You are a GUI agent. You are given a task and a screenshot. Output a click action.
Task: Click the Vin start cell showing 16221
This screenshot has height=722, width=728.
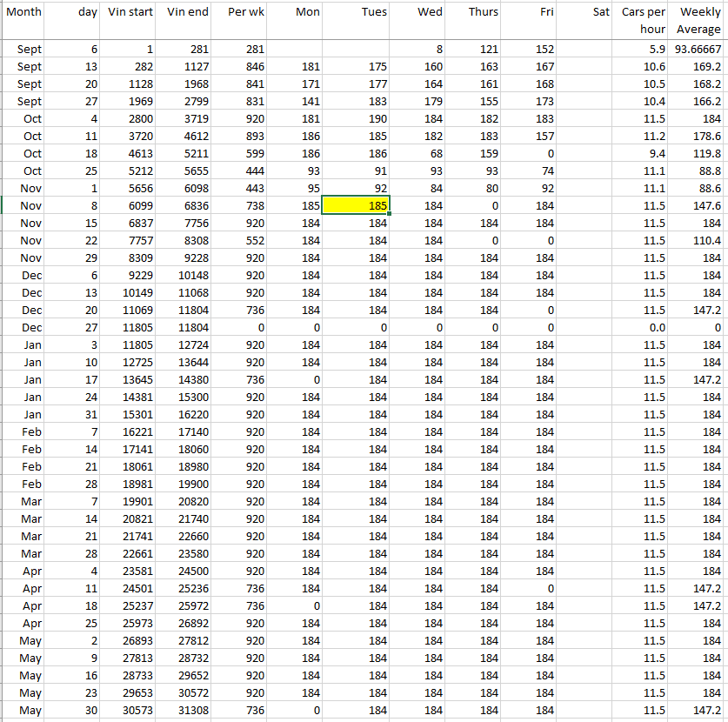coord(130,431)
